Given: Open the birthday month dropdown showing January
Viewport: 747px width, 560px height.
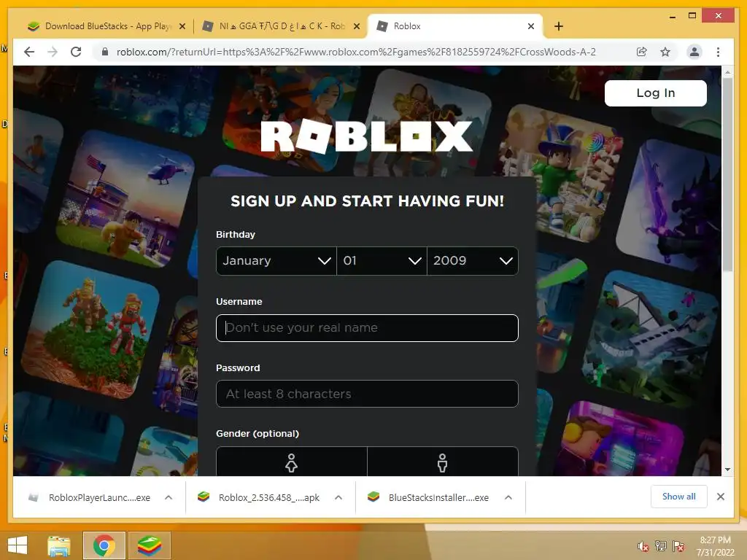Looking at the screenshot, I should pyautogui.click(x=276, y=261).
